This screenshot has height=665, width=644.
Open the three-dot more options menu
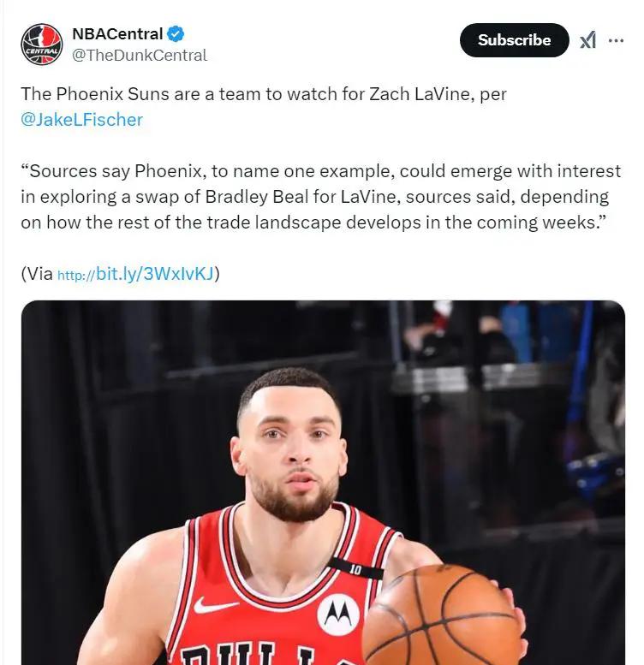click(616, 40)
